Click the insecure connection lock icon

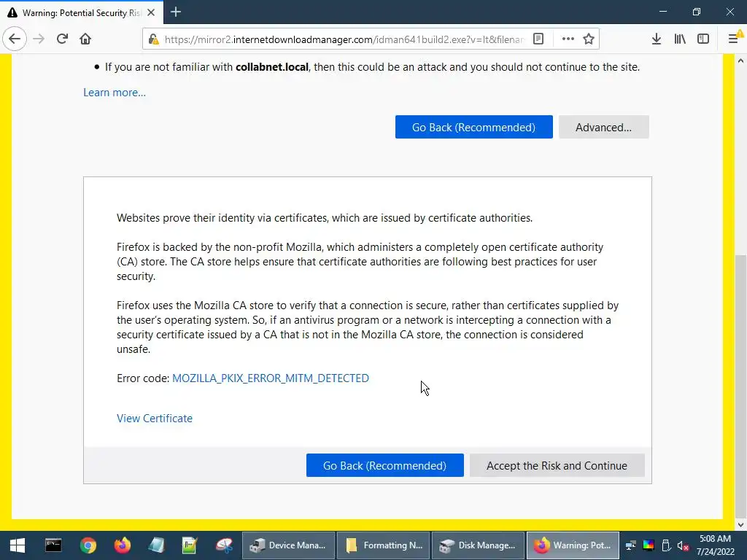point(153,39)
